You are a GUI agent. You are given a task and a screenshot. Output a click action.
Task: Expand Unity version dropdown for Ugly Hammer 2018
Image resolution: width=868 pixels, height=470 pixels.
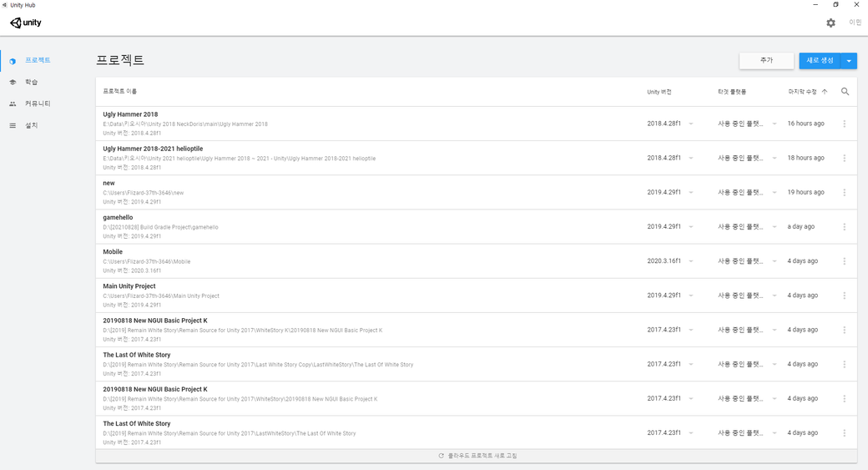coord(691,124)
